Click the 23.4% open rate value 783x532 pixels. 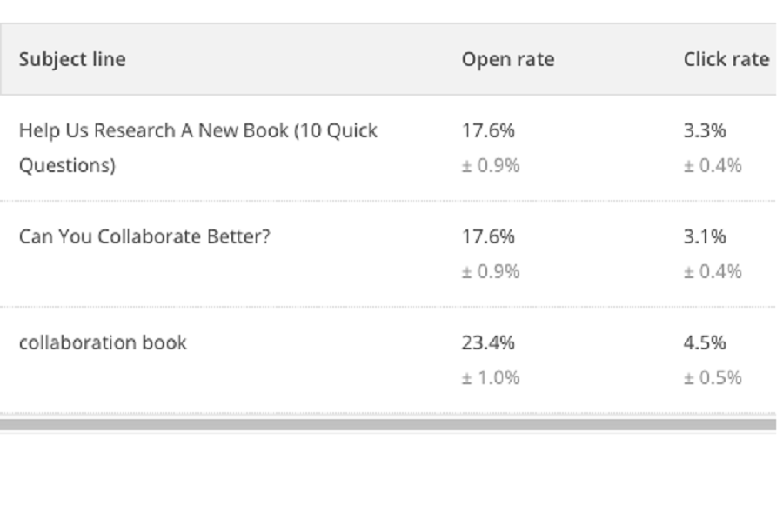pyautogui.click(x=487, y=342)
